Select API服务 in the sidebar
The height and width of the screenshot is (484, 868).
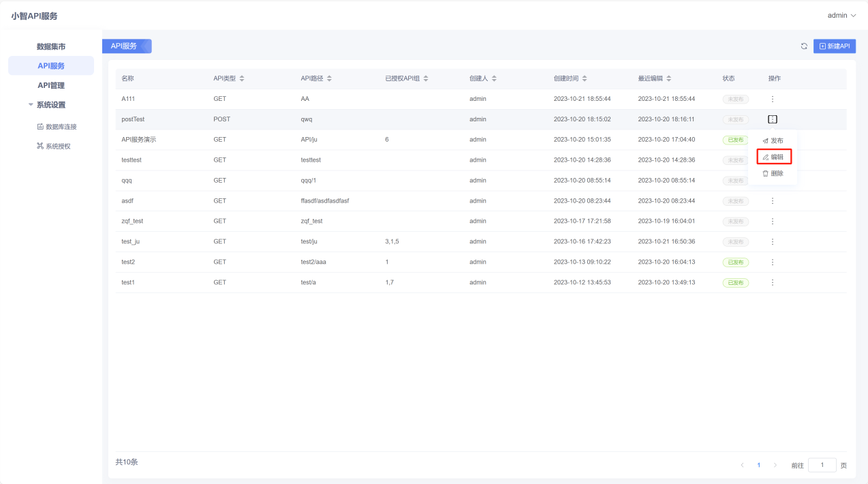point(51,66)
